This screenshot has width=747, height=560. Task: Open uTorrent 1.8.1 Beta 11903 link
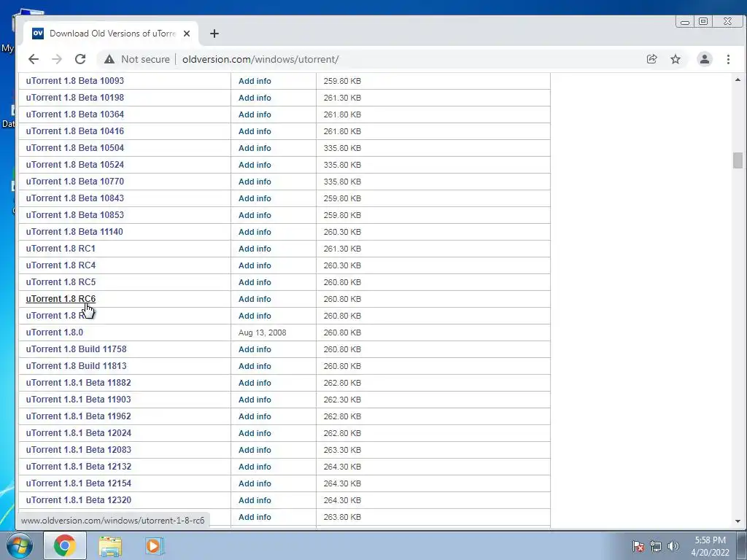coord(79,400)
